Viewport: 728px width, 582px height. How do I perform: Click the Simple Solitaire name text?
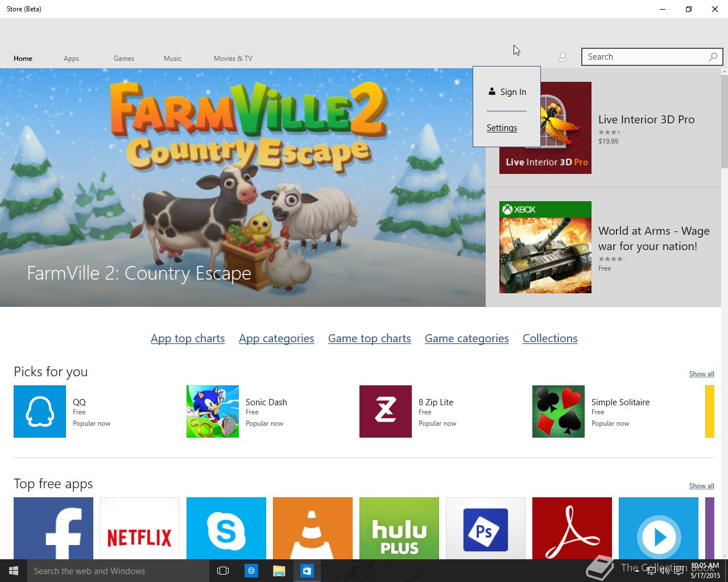coord(621,402)
